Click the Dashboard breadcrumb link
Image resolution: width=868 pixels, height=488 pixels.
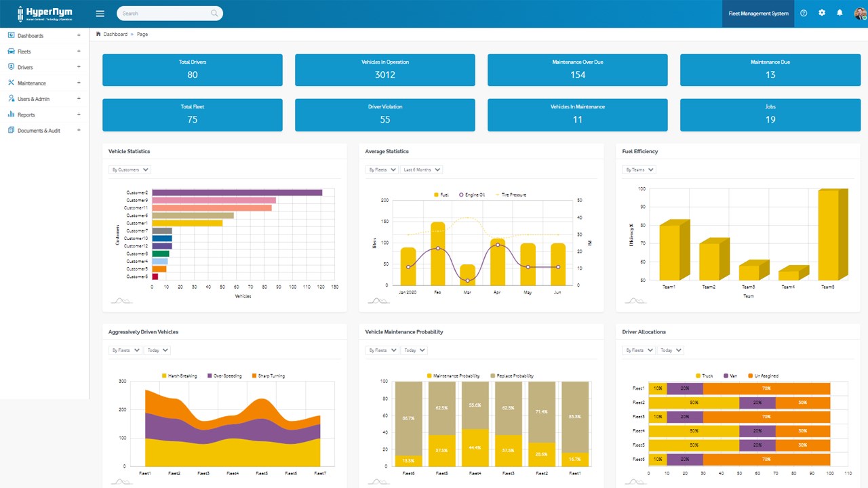pos(115,34)
